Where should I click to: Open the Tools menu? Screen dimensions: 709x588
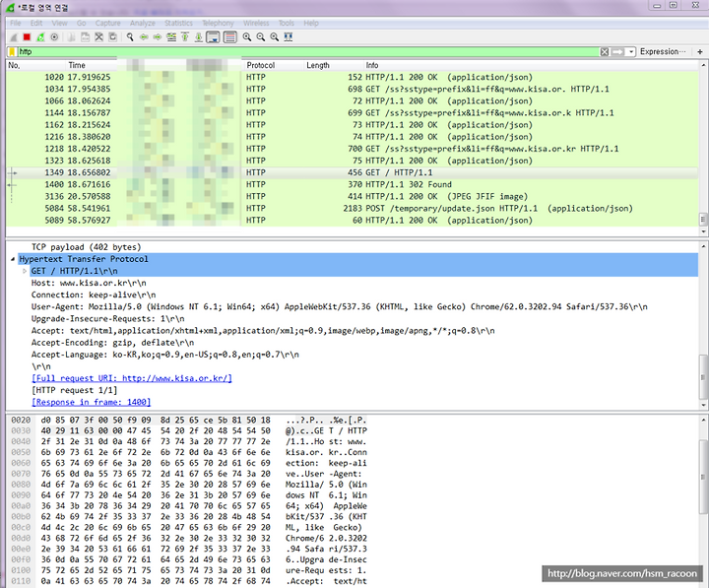coord(287,23)
